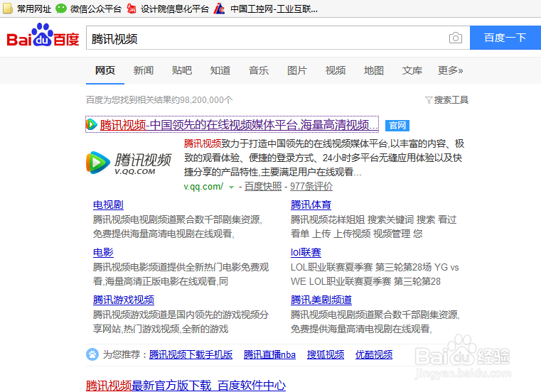Open the 更多» tab menu
This screenshot has height=392, width=541.
[x=450, y=70]
